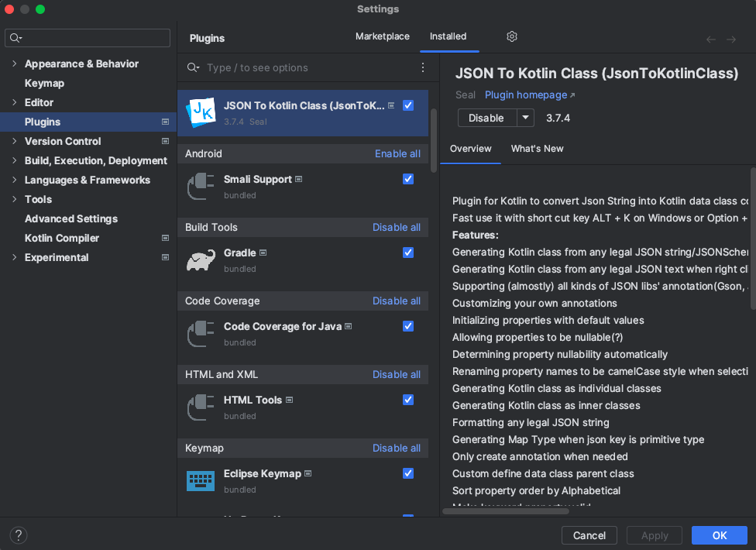Uncheck the Gradle plugin checkbox
This screenshot has height=550, width=756.
coord(408,253)
